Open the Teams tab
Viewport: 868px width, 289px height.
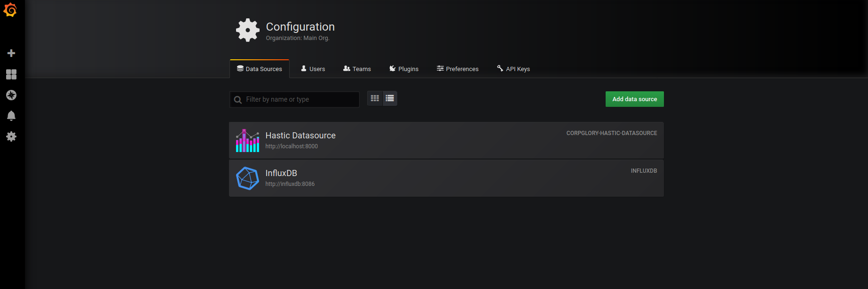[357, 69]
